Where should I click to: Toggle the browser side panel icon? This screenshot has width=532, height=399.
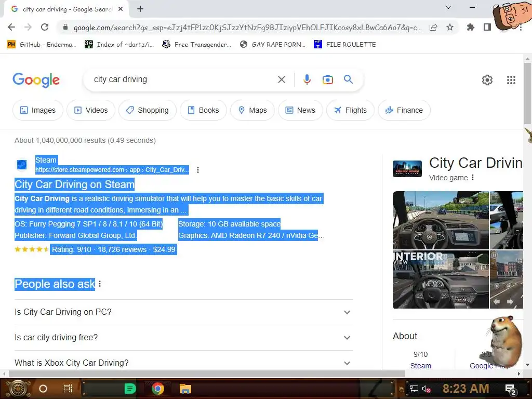pyautogui.click(x=487, y=27)
